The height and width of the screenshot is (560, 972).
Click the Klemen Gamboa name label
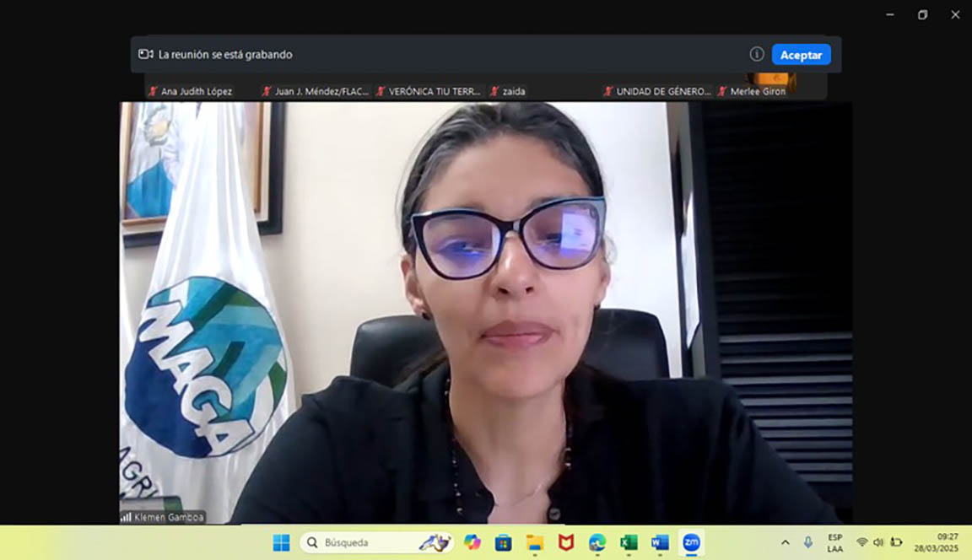pos(163,517)
